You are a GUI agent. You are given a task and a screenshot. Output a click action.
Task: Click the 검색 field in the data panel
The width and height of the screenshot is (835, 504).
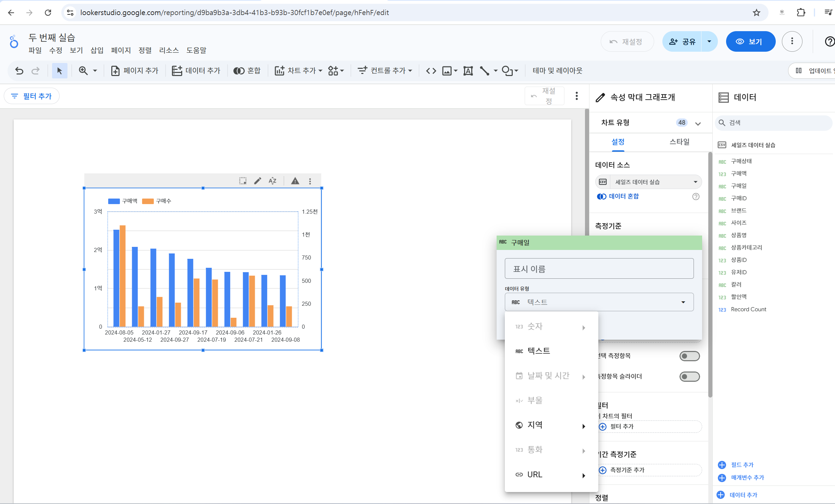(774, 123)
